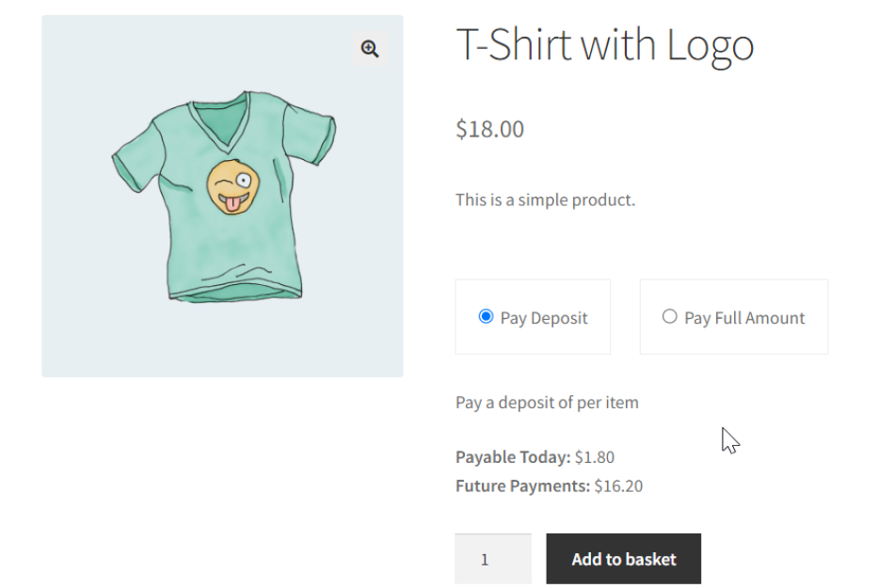Click the Pay Deposit option box
Screen dimensions: 894x588
click(x=533, y=317)
